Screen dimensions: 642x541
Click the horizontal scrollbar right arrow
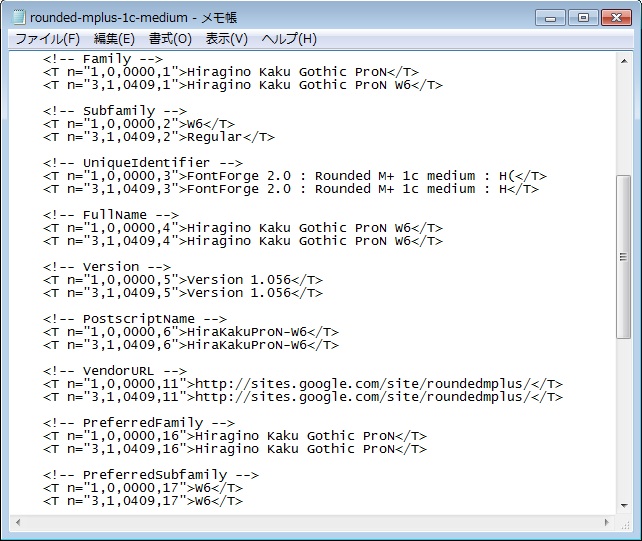(607, 522)
